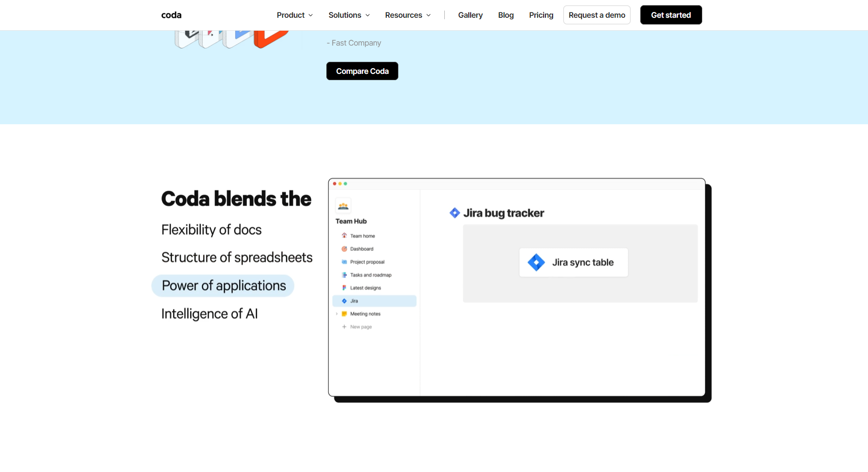The image size is (868, 472).
Task: Click the Project proposal page icon
Action: click(344, 262)
